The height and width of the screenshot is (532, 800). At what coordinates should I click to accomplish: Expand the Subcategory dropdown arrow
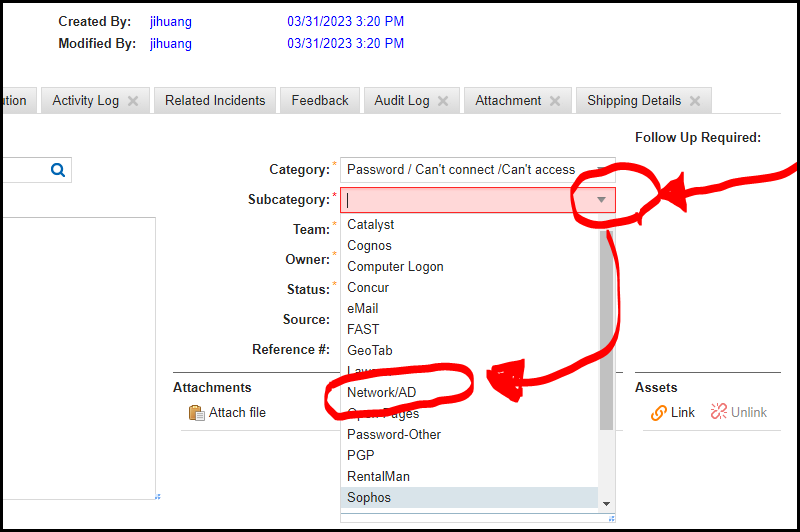click(601, 200)
